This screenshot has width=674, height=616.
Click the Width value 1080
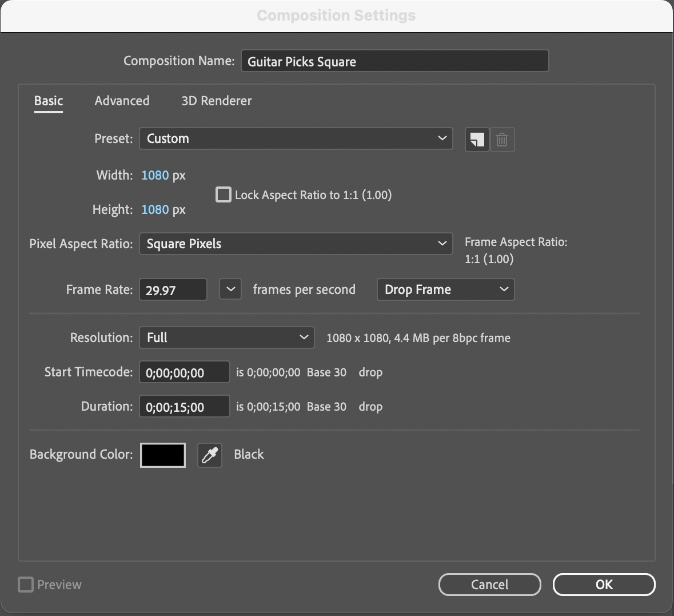coord(155,175)
